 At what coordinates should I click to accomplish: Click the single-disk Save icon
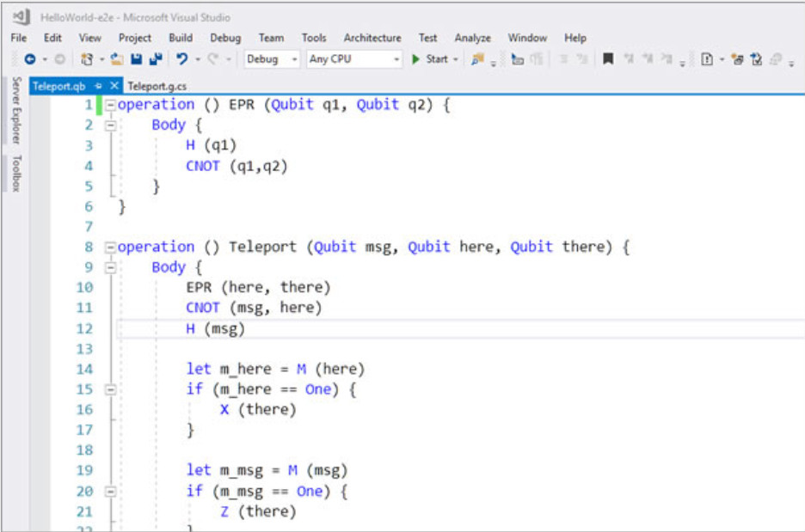coord(137,59)
